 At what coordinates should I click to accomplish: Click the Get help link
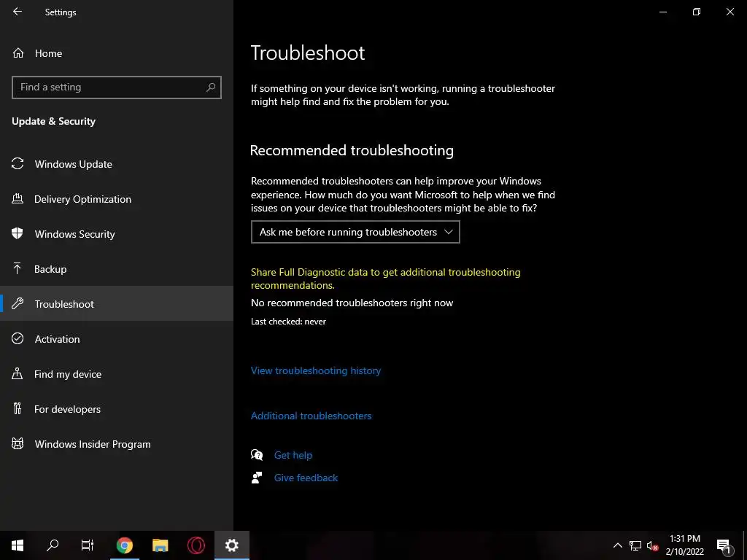pos(293,455)
